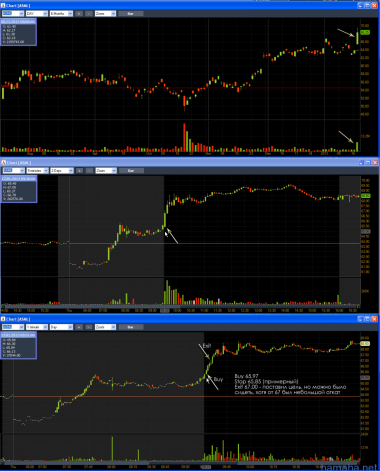The width and height of the screenshot is (380, 472).
Task: Open the Zoom dropdown in top chart
Action: 105,14
